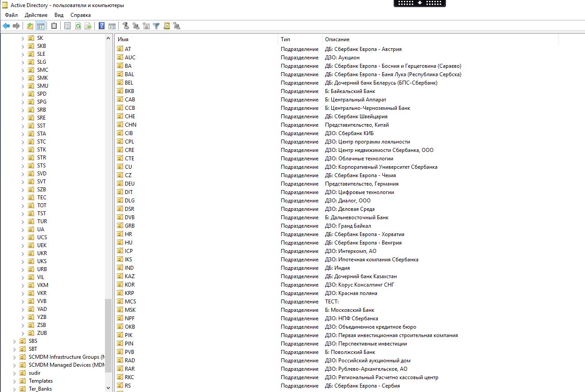Expand the Ter_Banks tree node
Viewport: 585px width, 392px height.
point(15,389)
